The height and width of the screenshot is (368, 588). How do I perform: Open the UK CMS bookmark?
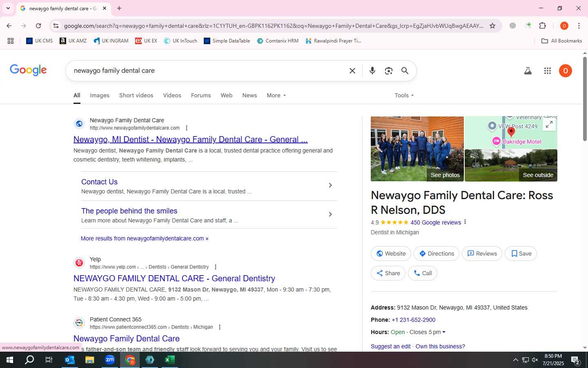[40, 41]
